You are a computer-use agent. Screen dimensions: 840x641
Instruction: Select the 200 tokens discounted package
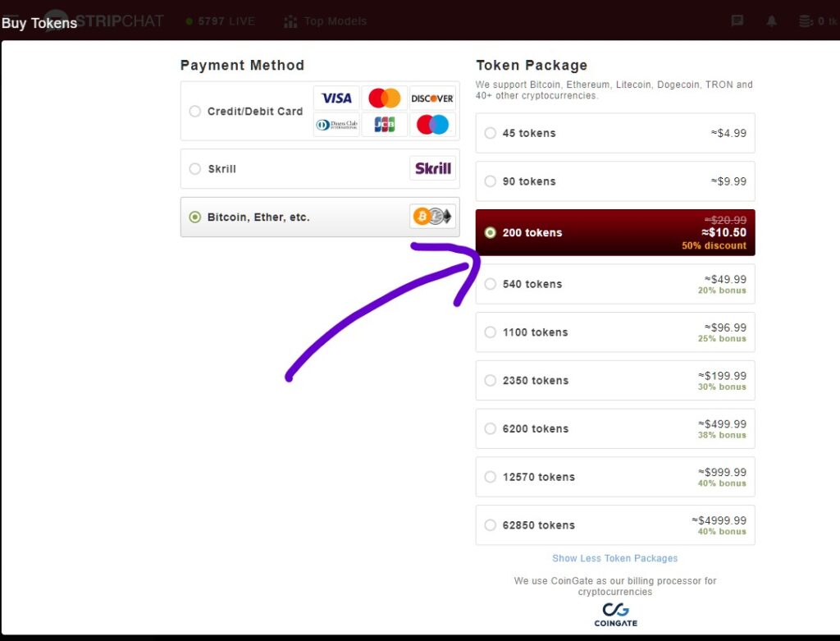[615, 232]
